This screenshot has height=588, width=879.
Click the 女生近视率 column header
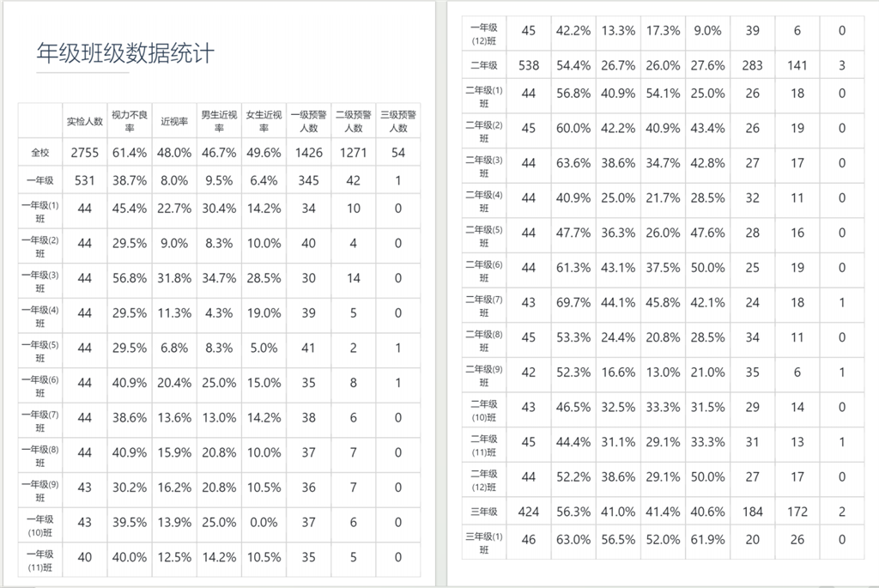[x=264, y=121]
